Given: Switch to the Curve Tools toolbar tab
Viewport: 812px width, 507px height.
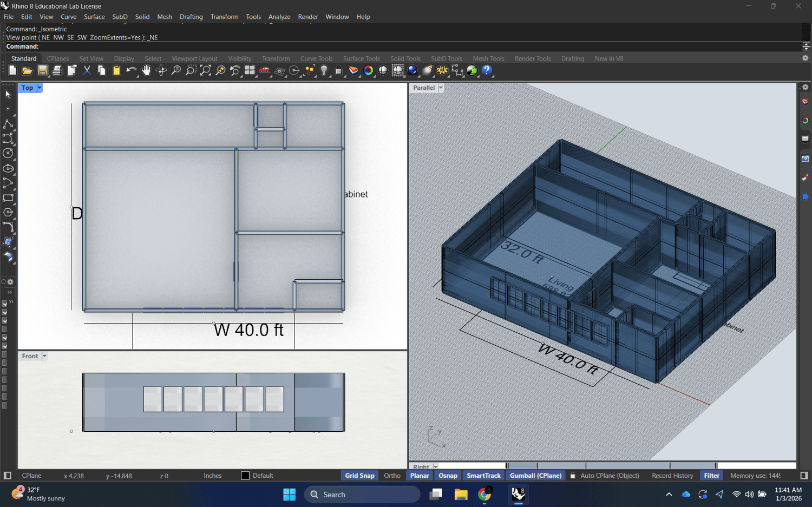Looking at the screenshot, I should point(316,58).
